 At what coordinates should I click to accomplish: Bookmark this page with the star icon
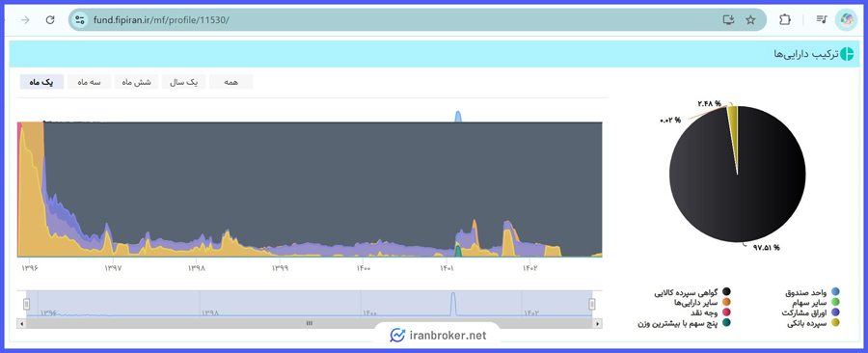click(750, 20)
